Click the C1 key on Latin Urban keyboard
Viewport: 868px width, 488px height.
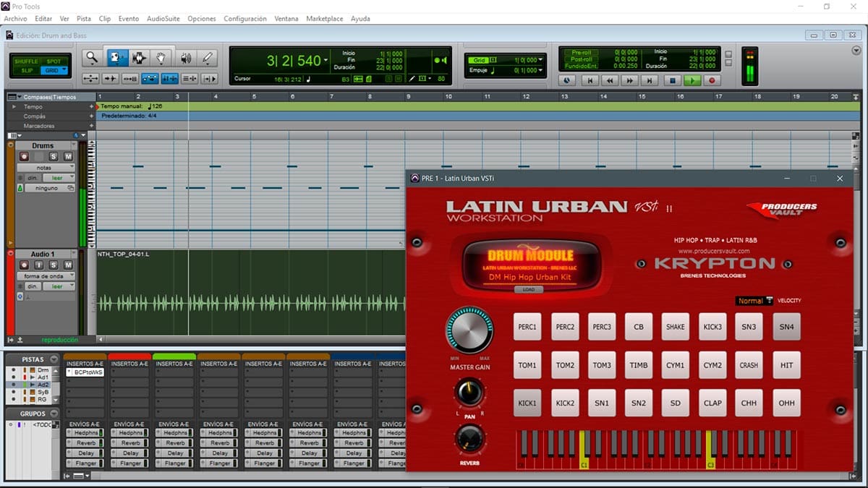point(584,450)
